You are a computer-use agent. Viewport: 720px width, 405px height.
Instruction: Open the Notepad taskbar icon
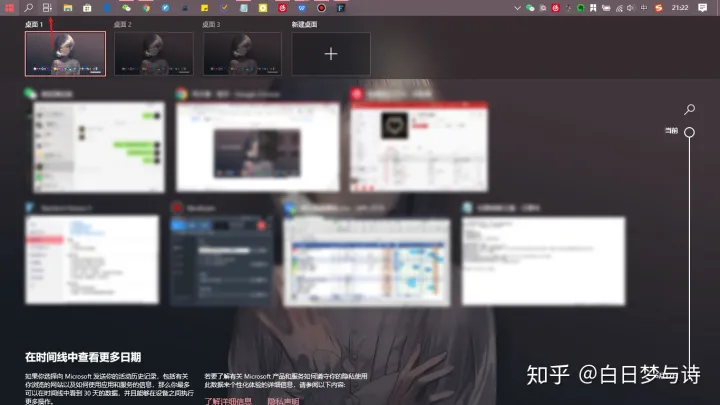[243, 8]
